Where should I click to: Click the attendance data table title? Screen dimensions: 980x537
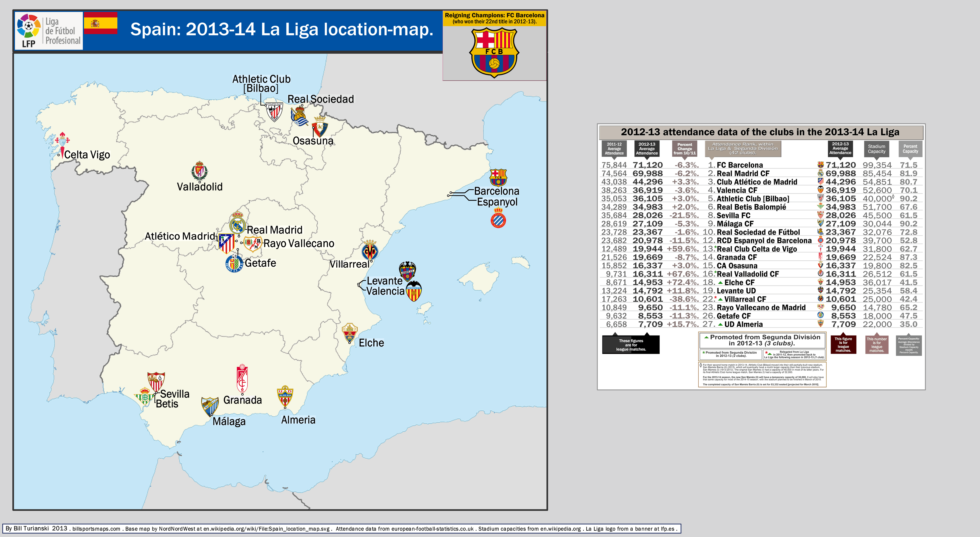tap(760, 132)
